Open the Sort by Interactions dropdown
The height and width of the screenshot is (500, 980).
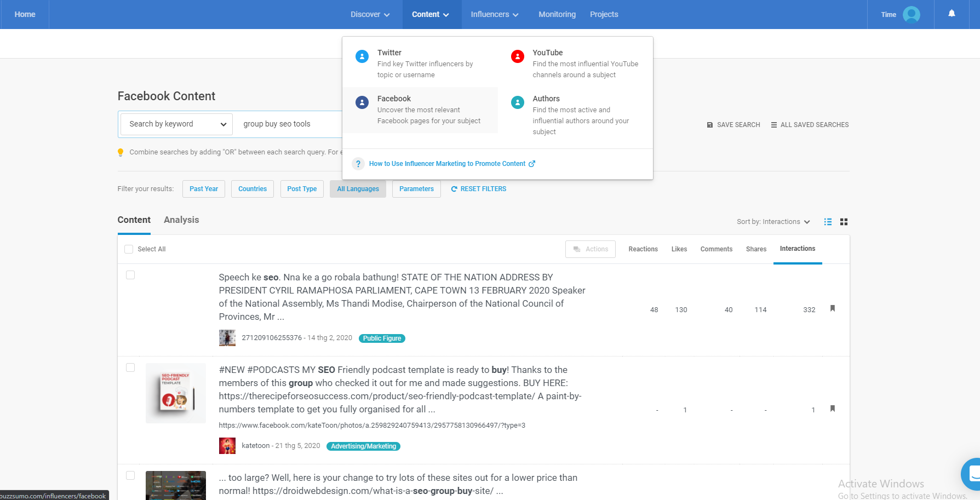click(773, 222)
